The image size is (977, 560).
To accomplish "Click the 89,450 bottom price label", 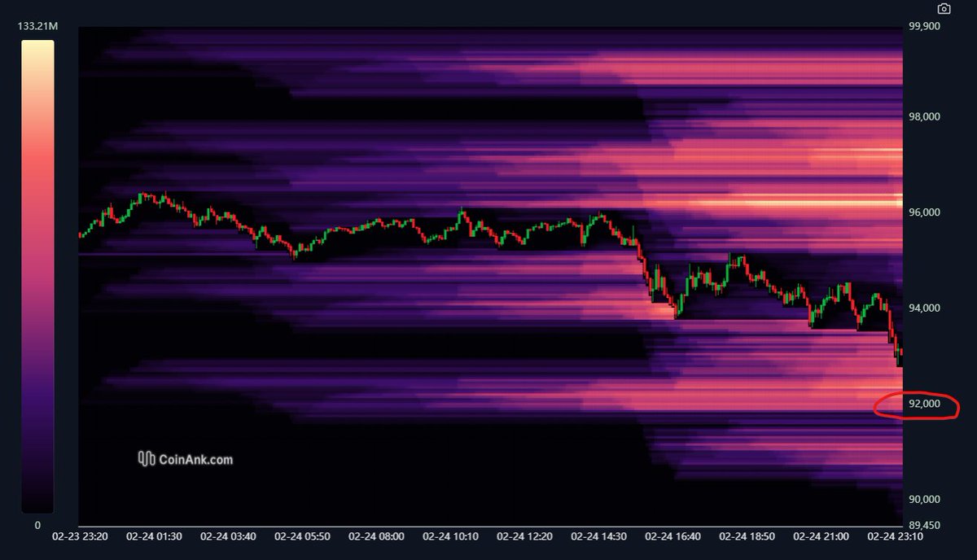I will 926,525.
